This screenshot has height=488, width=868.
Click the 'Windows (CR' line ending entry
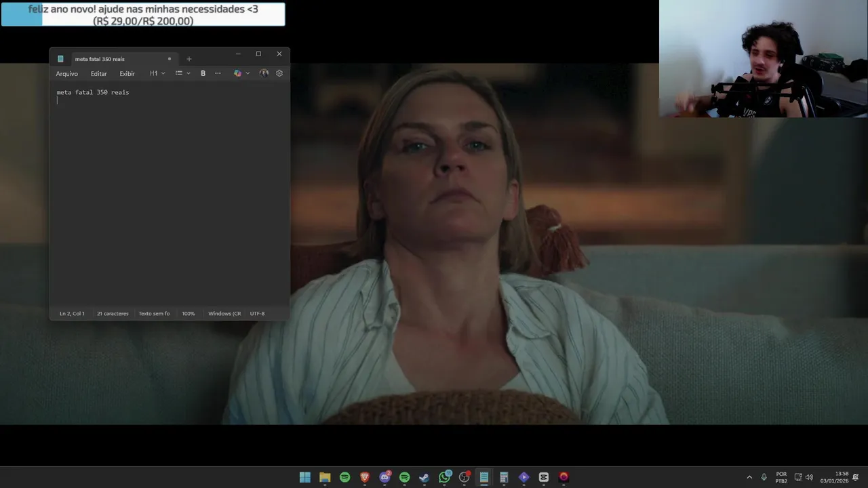coord(224,314)
